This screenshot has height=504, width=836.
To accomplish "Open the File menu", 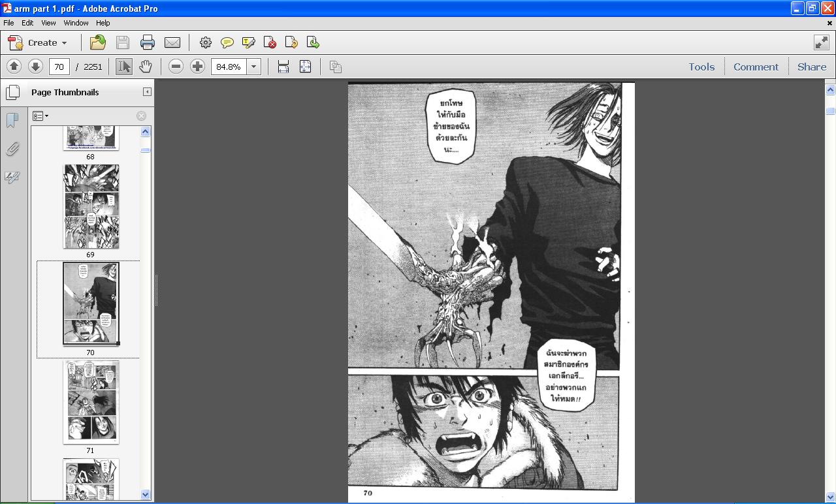I will coord(8,23).
